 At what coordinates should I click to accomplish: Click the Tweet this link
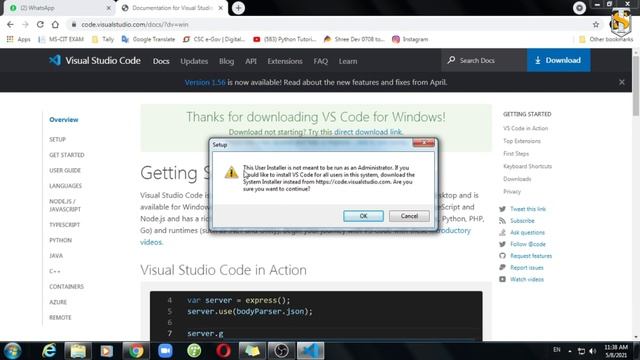pos(528,209)
